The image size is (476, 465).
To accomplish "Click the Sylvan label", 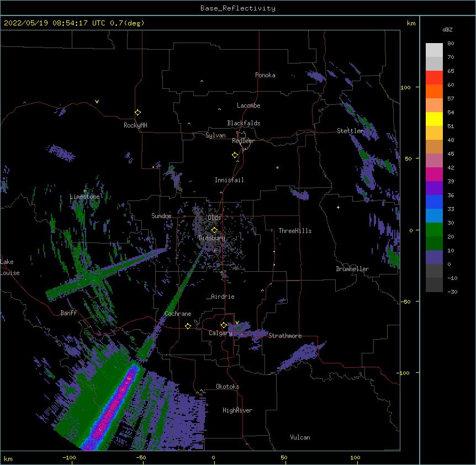I will click(215, 135).
